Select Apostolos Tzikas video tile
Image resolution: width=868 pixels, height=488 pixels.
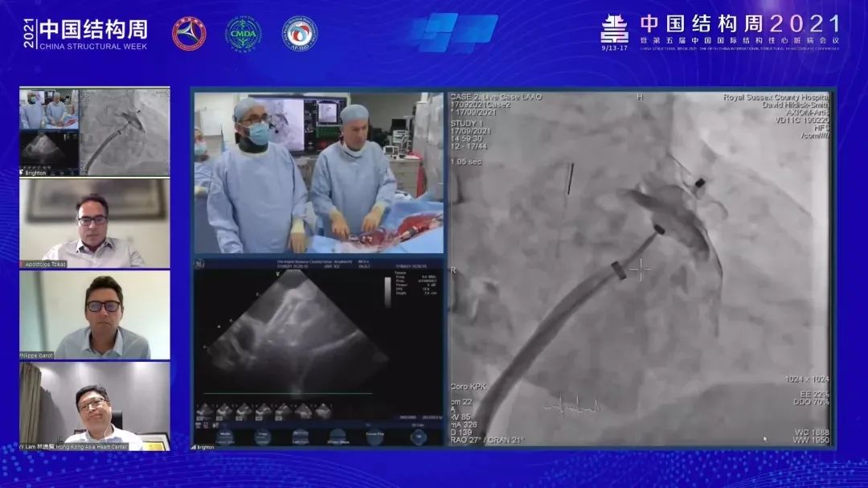coord(95,223)
